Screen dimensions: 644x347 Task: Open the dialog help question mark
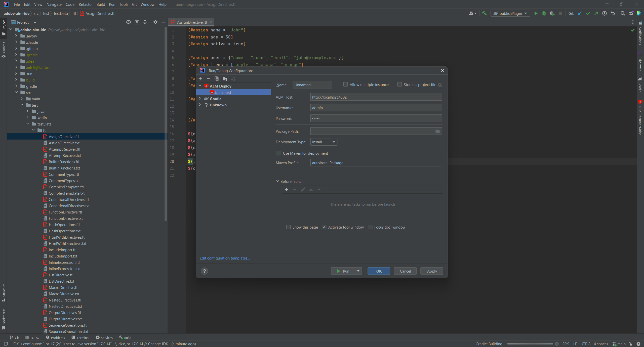[x=205, y=271]
